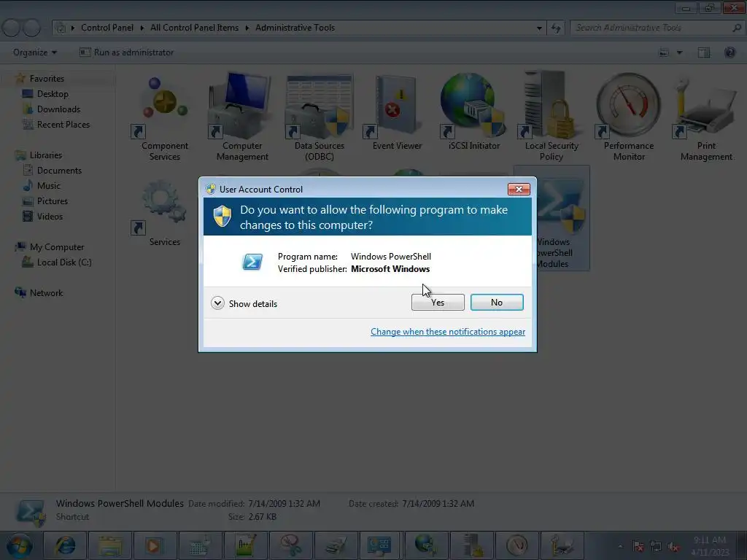The image size is (747, 560).
Task: Click the network tray icon
Action: 656,546
